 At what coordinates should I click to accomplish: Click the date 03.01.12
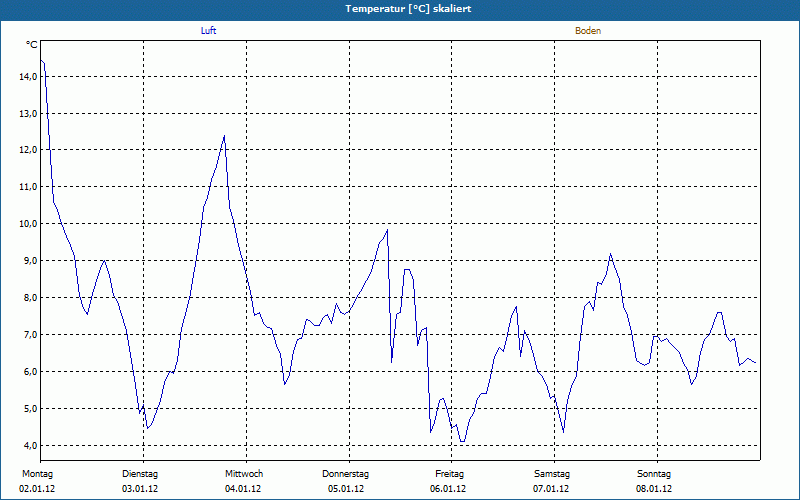point(140,489)
